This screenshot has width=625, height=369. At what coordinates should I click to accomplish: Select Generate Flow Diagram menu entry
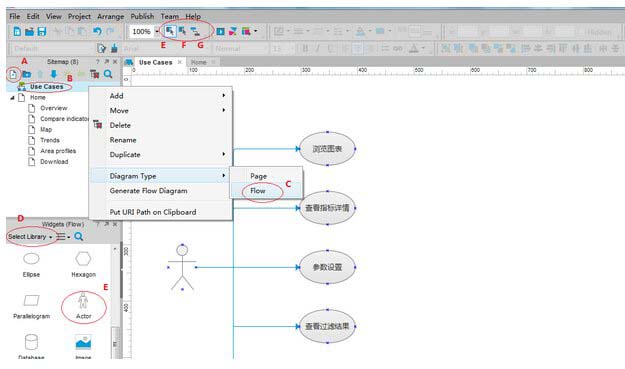tap(148, 191)
